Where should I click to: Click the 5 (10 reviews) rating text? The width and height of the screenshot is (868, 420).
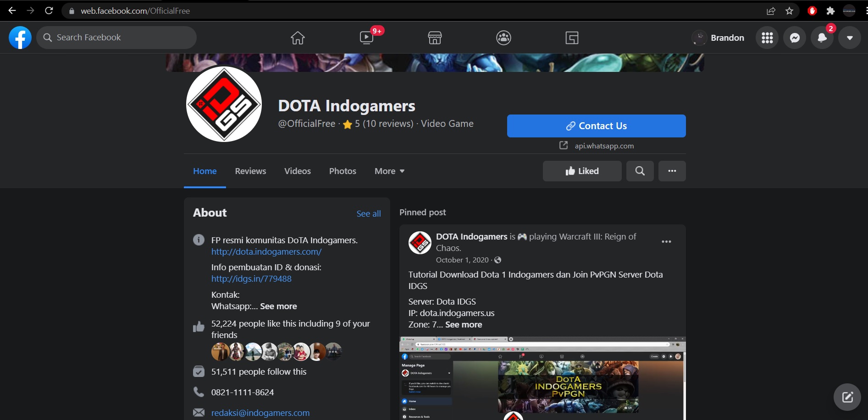(x=384, y=124)
